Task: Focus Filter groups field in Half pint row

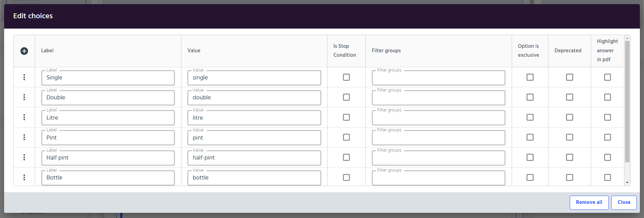Action: pos(438,158)
